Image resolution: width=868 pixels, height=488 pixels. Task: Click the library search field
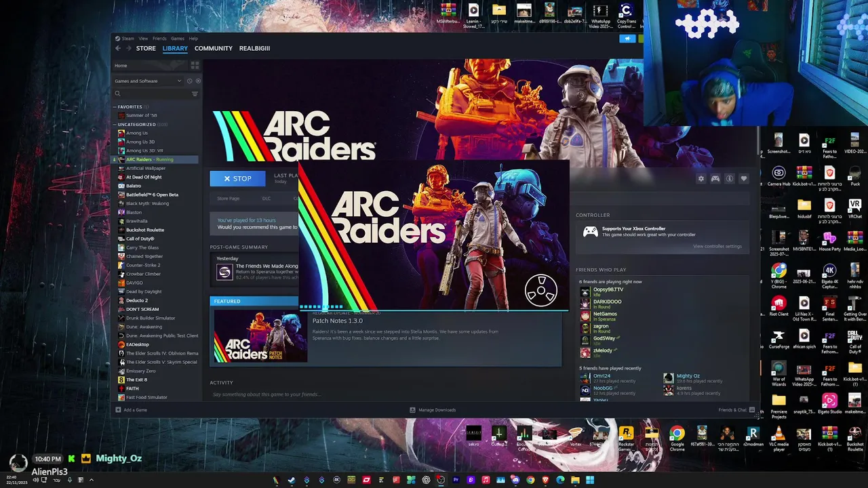[155, 94]
